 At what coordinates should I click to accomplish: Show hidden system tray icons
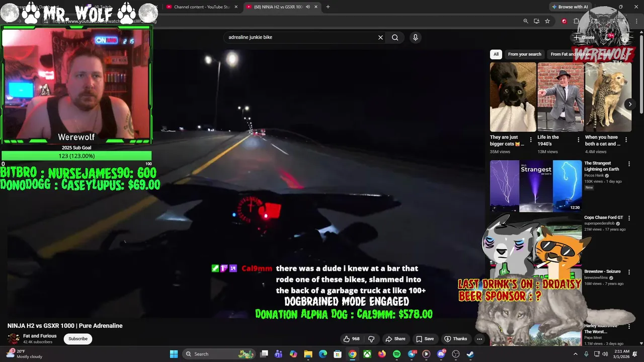click(576, 354)
